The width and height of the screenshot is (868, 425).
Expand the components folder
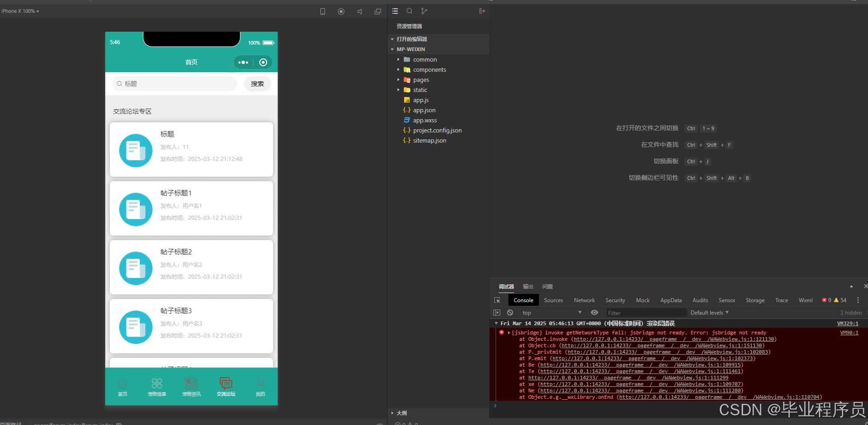pyautogui.click(x=438, y=69)
